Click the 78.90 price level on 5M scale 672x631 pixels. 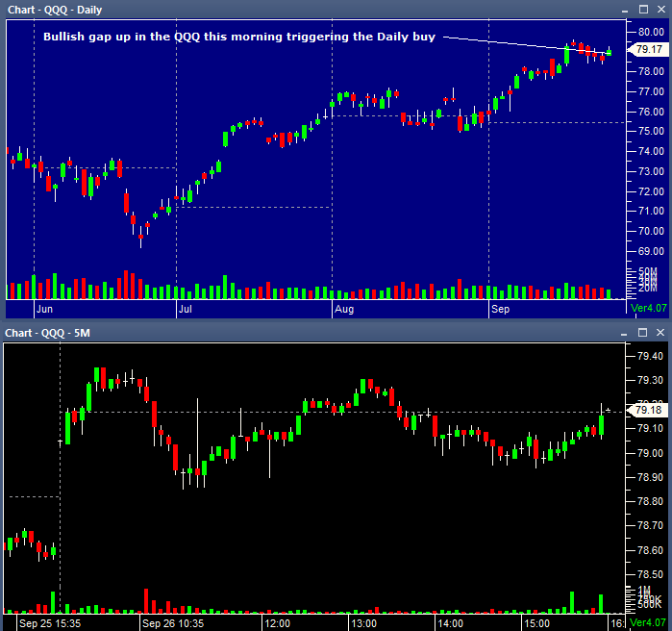click(x=650, y=477)
